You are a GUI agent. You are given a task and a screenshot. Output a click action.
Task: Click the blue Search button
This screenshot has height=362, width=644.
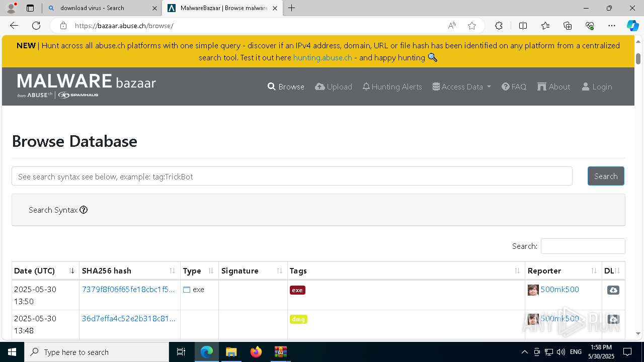coord(606,176)
